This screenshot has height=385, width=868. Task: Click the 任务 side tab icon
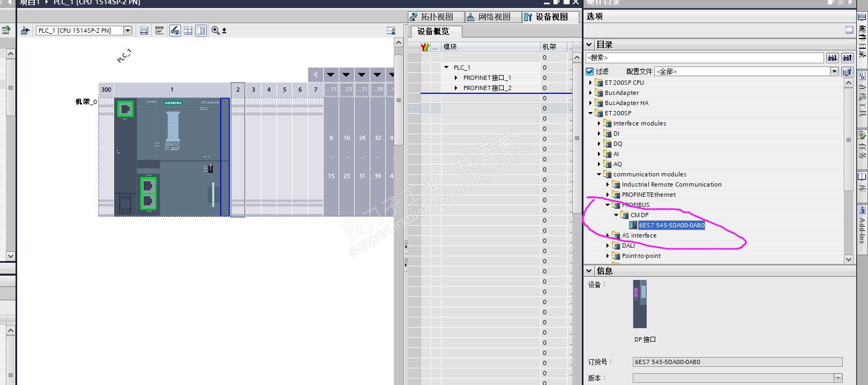[x=862, y=135]
